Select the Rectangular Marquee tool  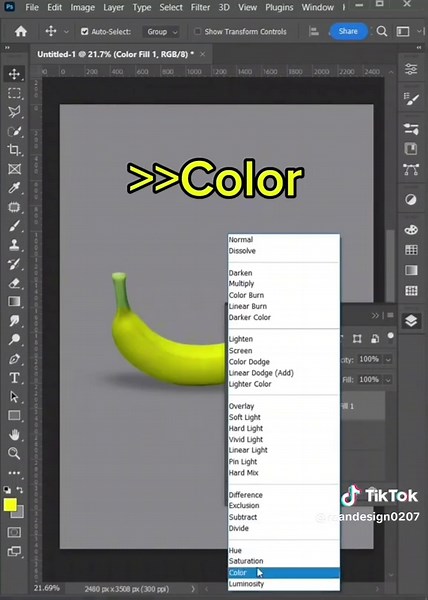tap(14, 93)
